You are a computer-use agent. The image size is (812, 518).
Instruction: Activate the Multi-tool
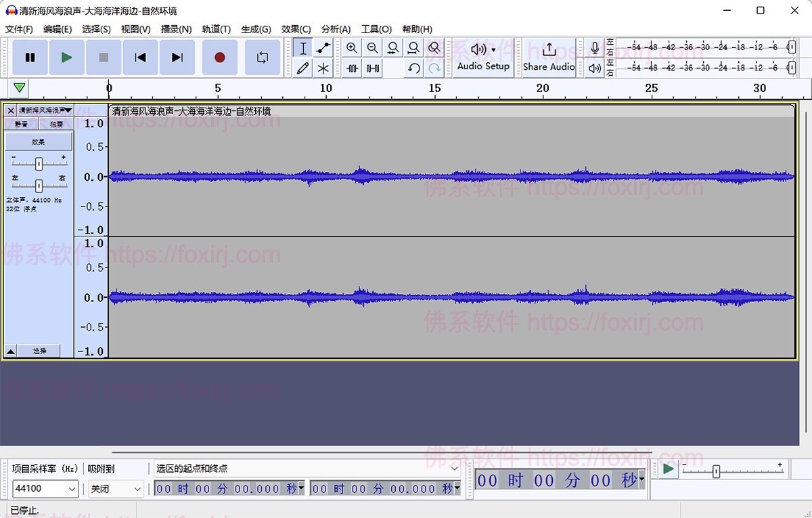[x=323, y=68]
